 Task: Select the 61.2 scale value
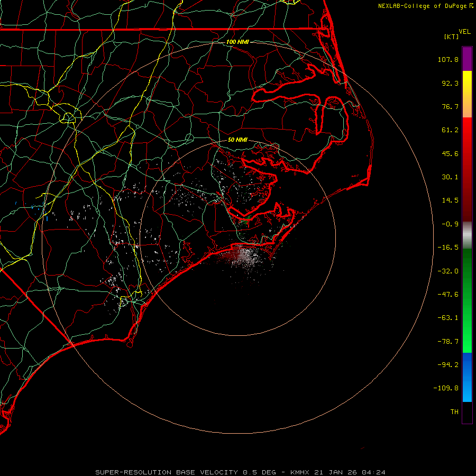pos(450,130)
